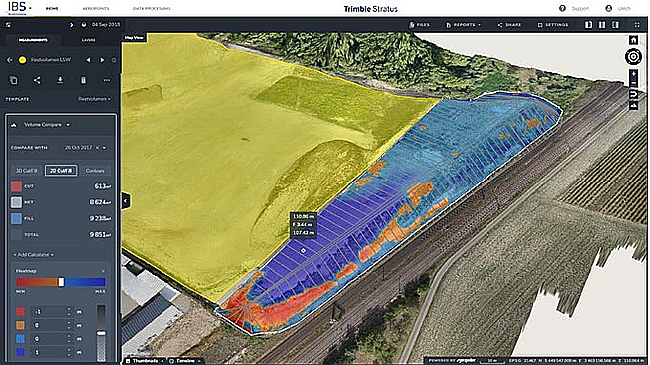Click the trash delete measurement icon
Image resolution: width=650 pixels, height=365 pixels.
83,80
